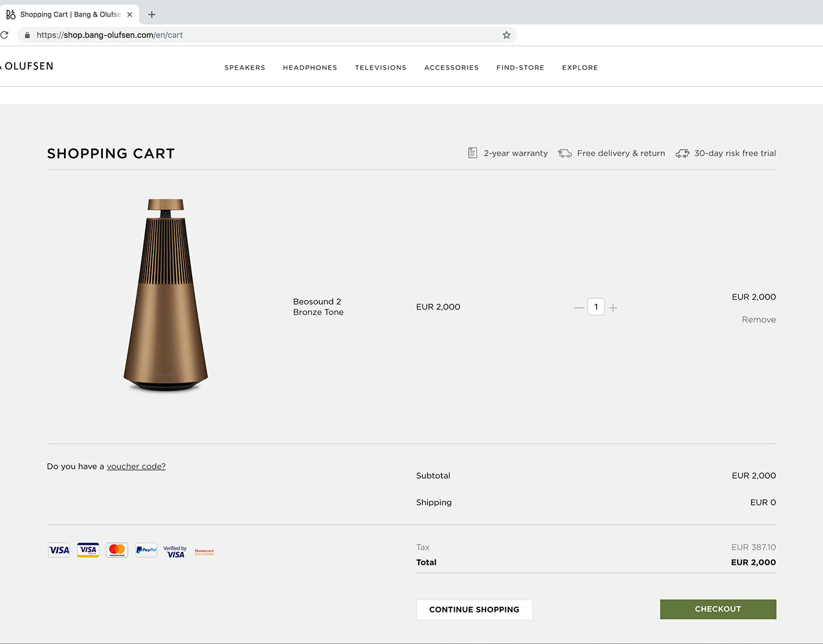This screenshot has height=644, width=823.
Task: Click the Free delivery & return text
Action: (621, 153)
